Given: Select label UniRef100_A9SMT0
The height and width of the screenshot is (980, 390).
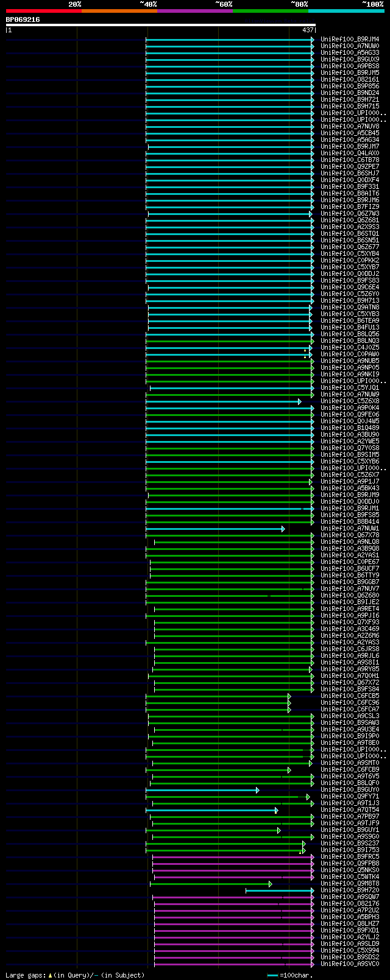Looking at the screenshot, I should click(350, 763).
